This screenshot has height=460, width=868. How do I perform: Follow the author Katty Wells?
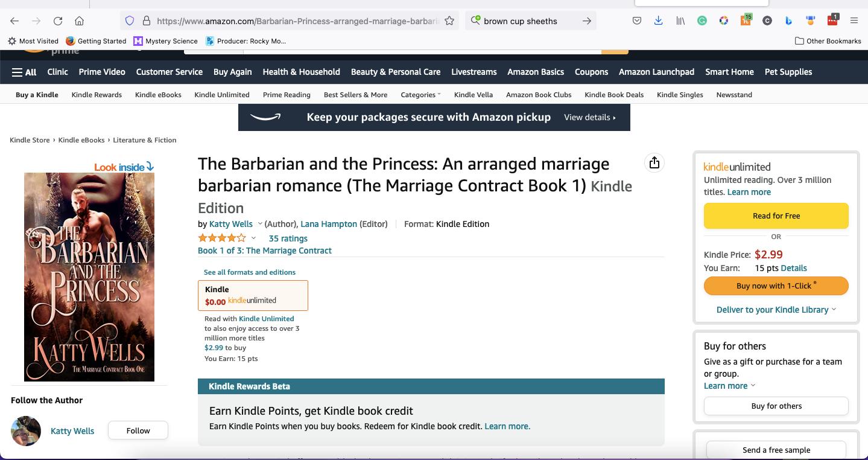pos(138,430)
